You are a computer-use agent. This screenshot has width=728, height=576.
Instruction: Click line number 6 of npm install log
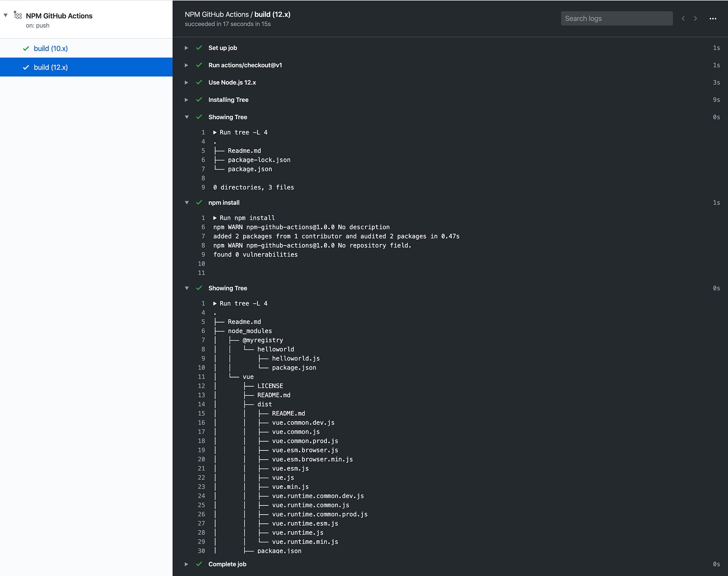coord(203,227)
